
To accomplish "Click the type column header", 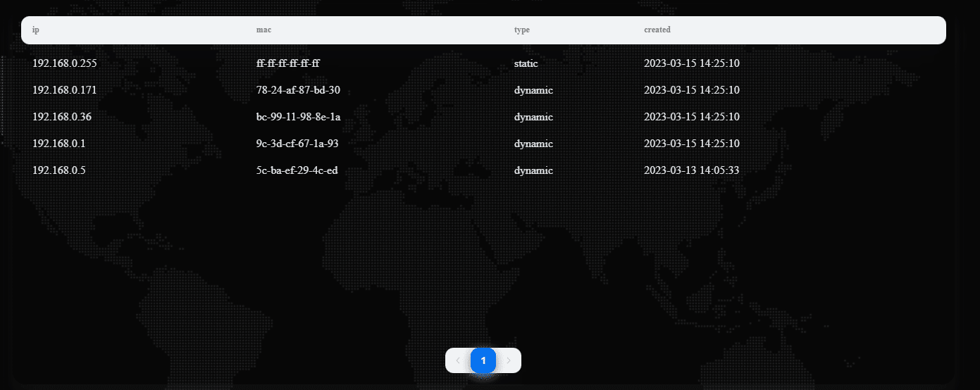I will 521,30.
